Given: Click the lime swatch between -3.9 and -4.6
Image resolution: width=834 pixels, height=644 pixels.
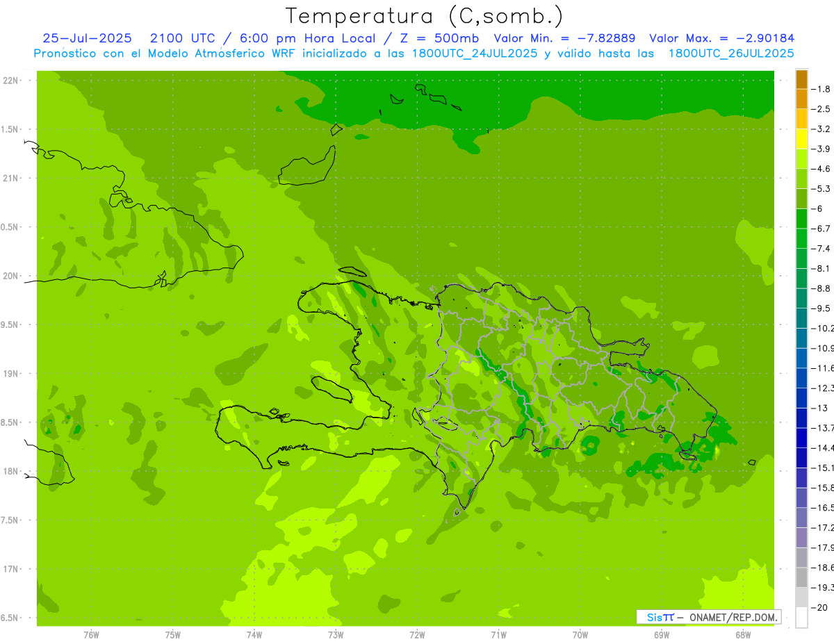Looking at the screenshot, I should point(801,159).
